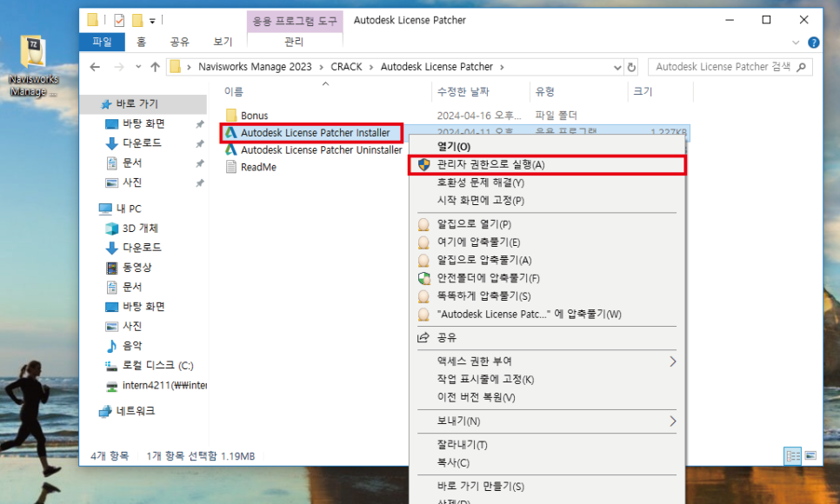This screenshot has height=504, width=840.
Task: Open pinned 다운로드 under quick access
Action: click(x=142, y=143)
